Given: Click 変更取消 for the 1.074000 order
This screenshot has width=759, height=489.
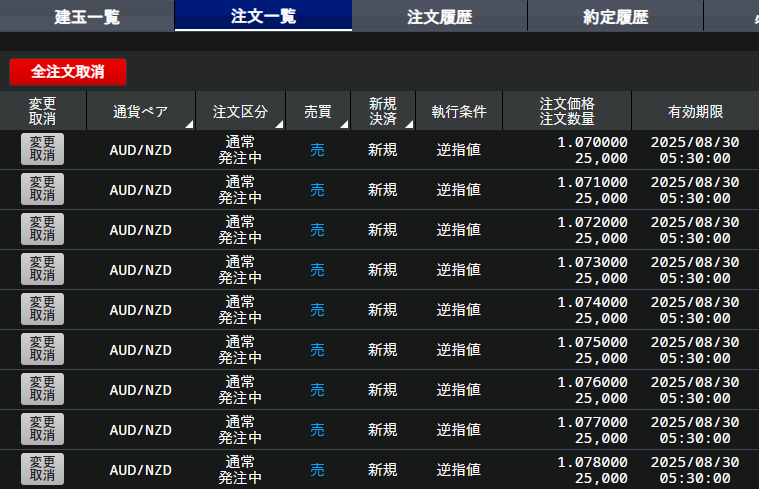Looking at the screenshot, I should (x=43, y=309).
